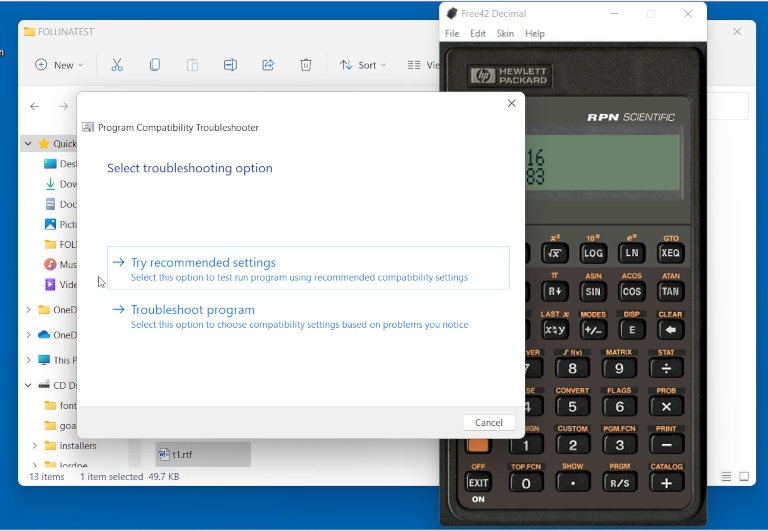
Task: Click the Paste icon in Explorer toolbar
Action: [x=192, y=65]
